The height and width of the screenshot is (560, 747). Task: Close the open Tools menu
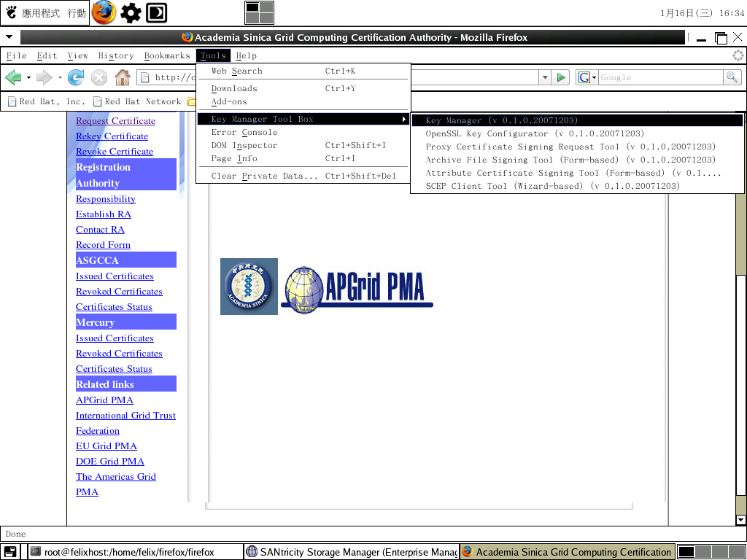[213, 55]
